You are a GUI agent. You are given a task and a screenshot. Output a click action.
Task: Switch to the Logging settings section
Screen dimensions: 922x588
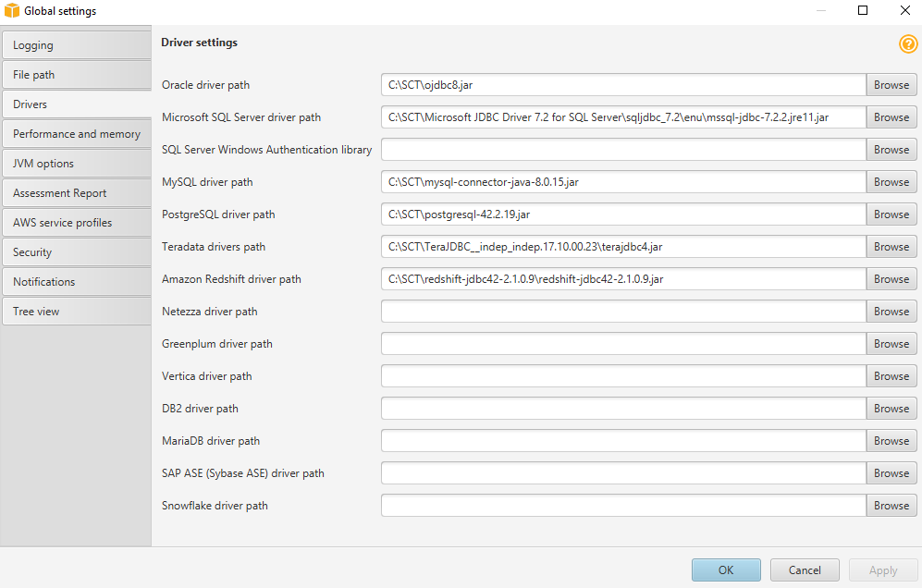(x=76, y=44)
